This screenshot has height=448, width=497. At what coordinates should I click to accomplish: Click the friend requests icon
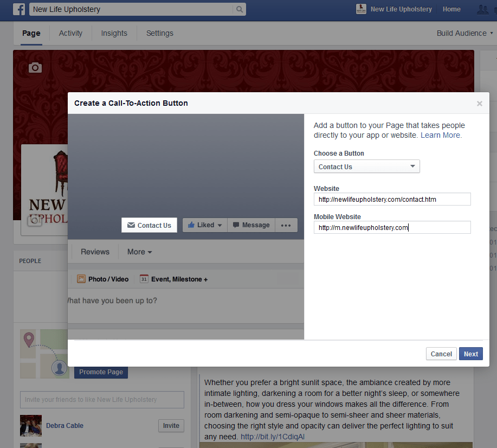[x=482, y=9]
